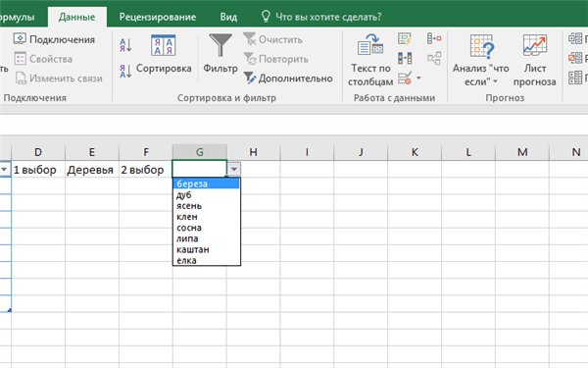The image size is (588, 368).
Task: Click the Remove Duplicates icon
Action: [405, 58]
